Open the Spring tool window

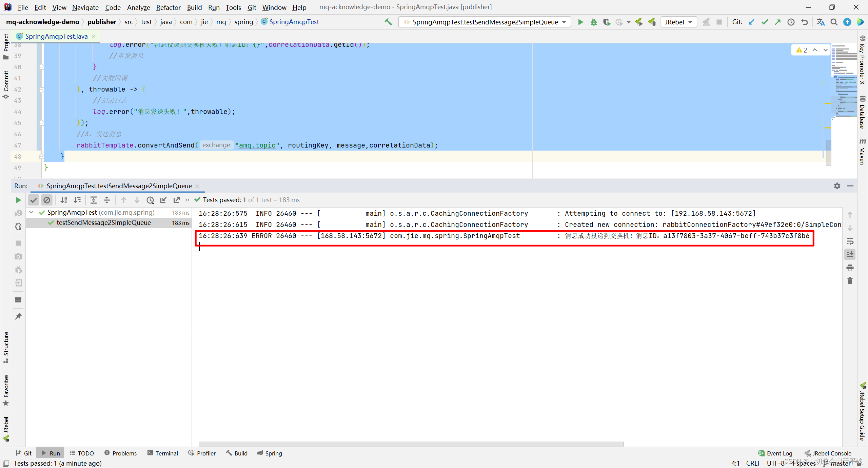(270, 453)
